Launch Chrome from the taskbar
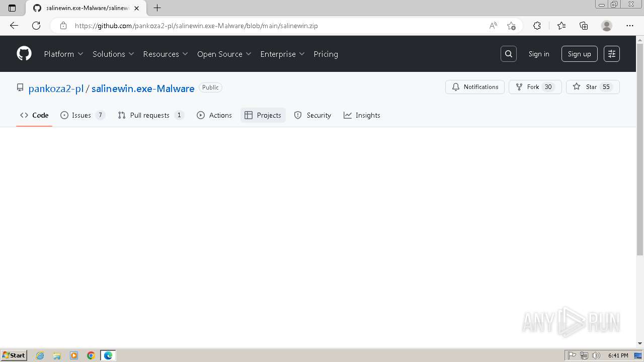Image resolution: width=644 pixels, height=362 pixels. (91, 355)
